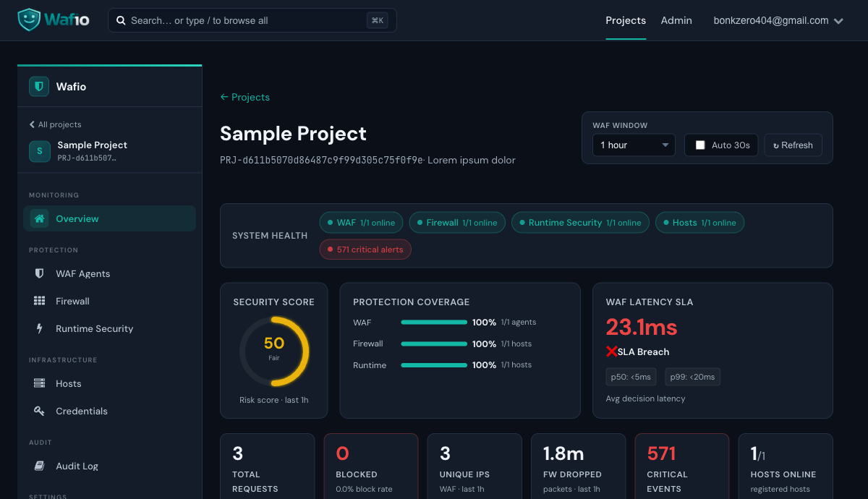Screen dimensions: 868x499
Task: Click the 571 critical alerts pill
Action: click(365, 249)
